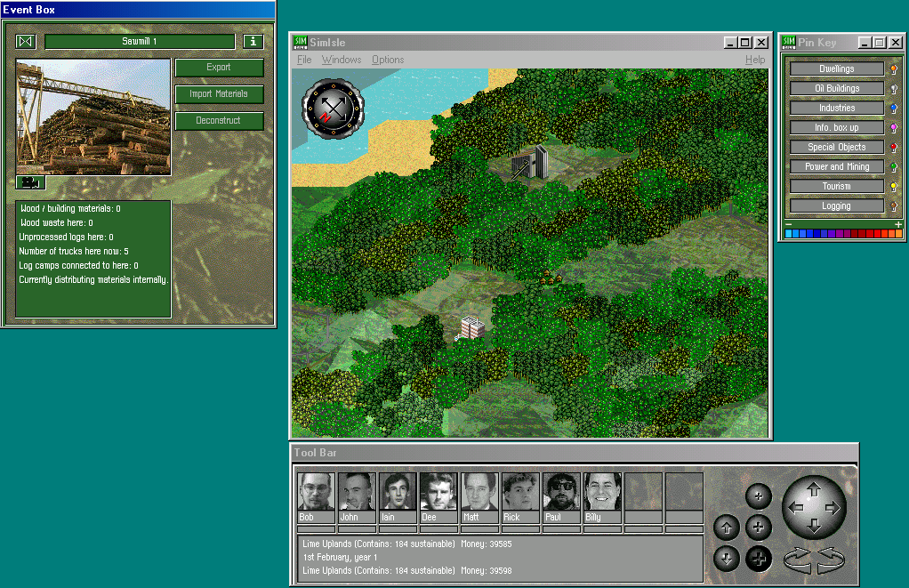The image size is (909, 588).
Task: Open the Options menu
Action: [x=388, y=59]
